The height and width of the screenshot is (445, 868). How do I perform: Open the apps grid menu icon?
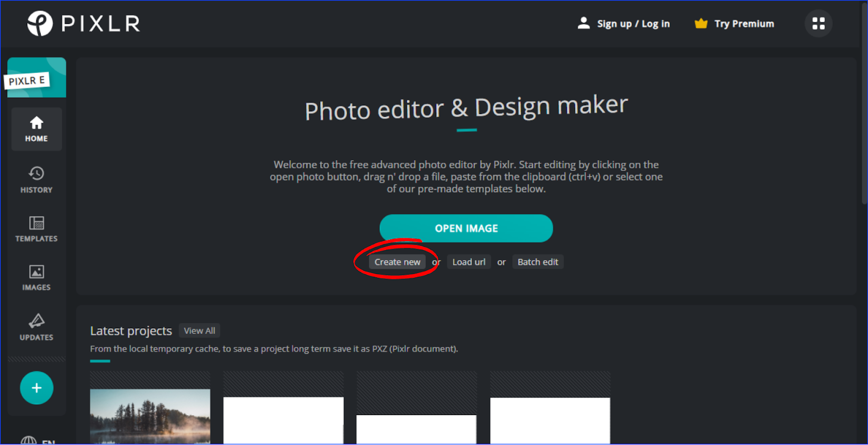point(818,23)
